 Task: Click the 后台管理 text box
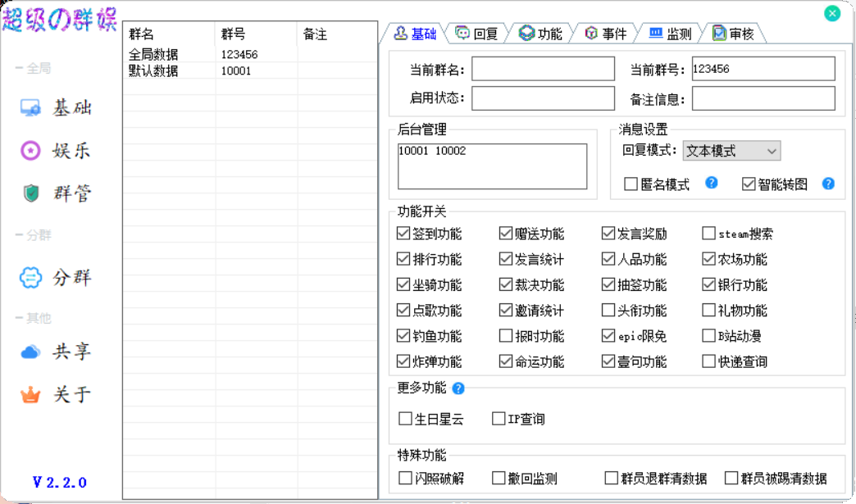[493, 166]
